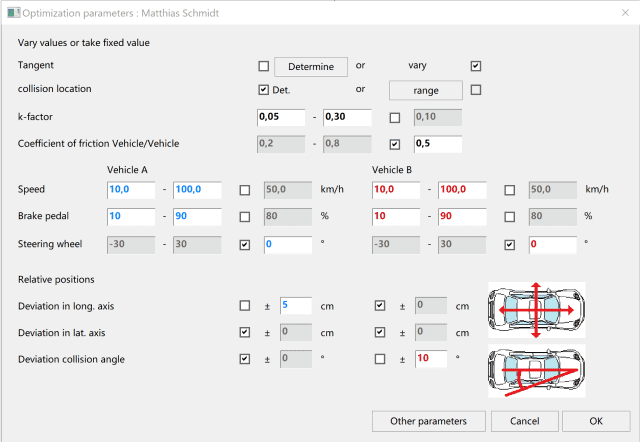Enable Vehicle B fixed speed checkbox

click(x=511, y=190)
